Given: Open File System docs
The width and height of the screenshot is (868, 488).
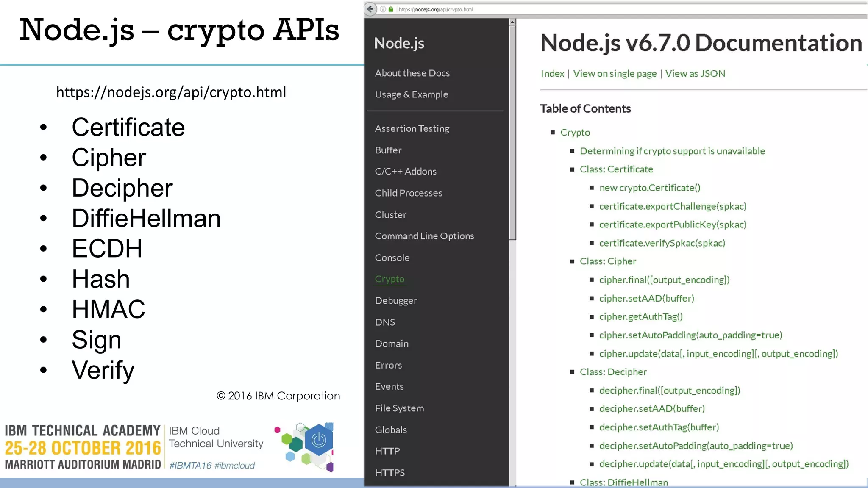Looking at the screenshot, I should pyautogui.click(x=399, y=408).
